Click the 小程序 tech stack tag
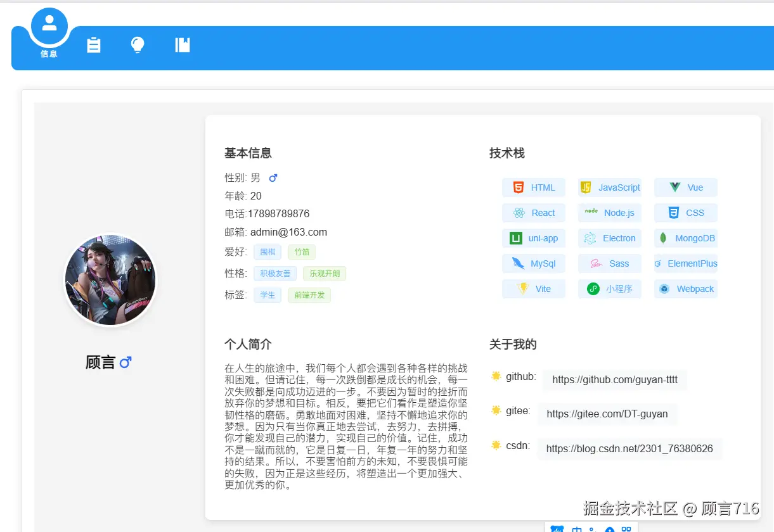 609,289
